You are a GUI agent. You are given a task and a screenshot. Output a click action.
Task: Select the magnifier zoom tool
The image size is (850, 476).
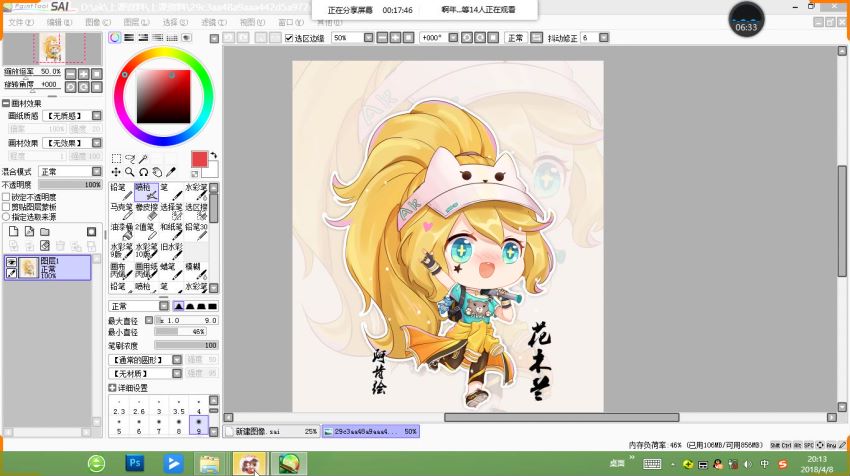tap(130, 172)
